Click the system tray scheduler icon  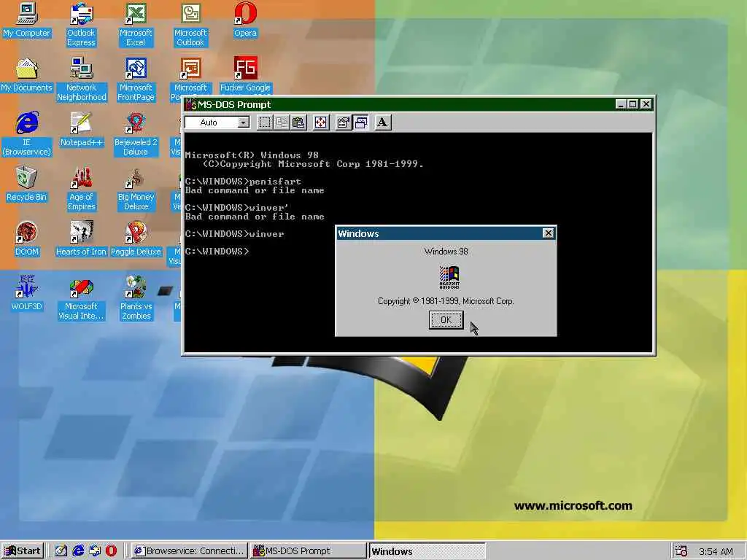tap(681, 551)
